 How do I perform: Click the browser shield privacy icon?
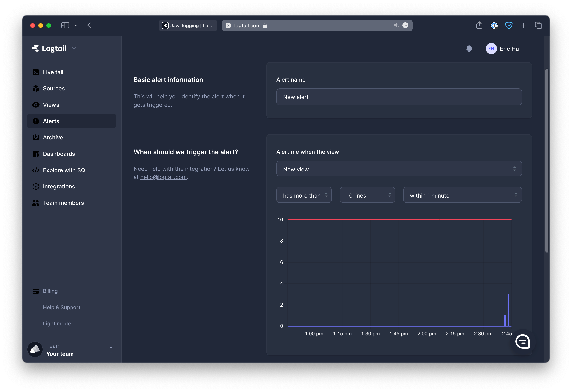click(508, 25)
